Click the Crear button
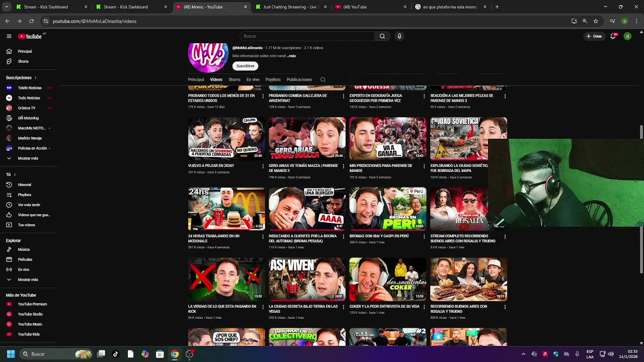This screenshot has height=362, width=644. coord(594,36)
